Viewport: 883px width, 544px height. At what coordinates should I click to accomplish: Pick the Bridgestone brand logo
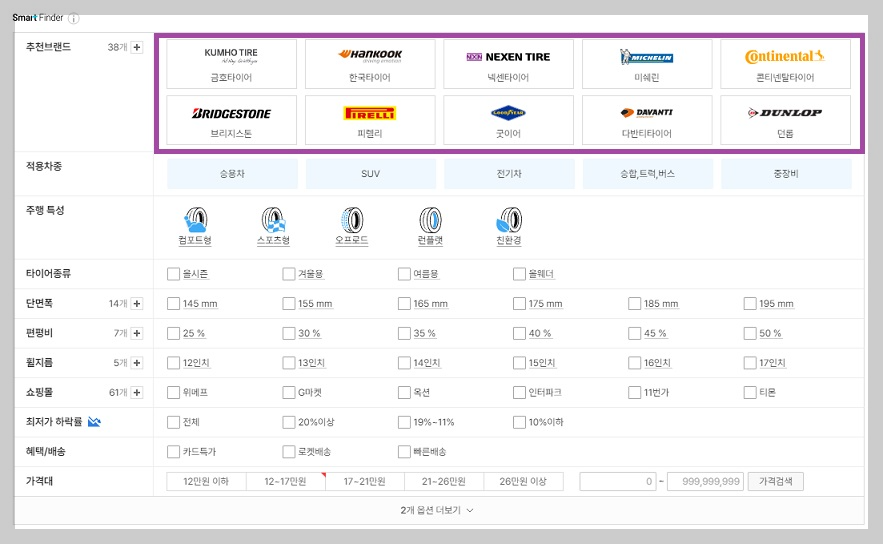(231, 113)
